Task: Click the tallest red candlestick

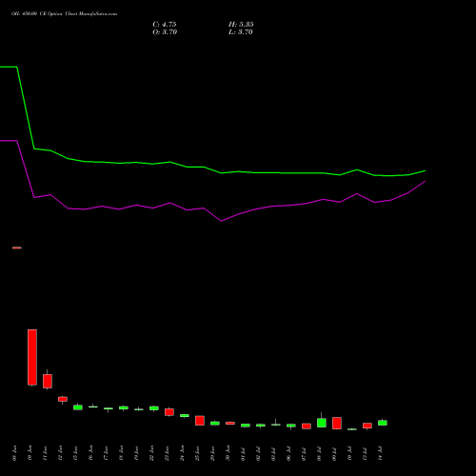Action: point(32,357)
